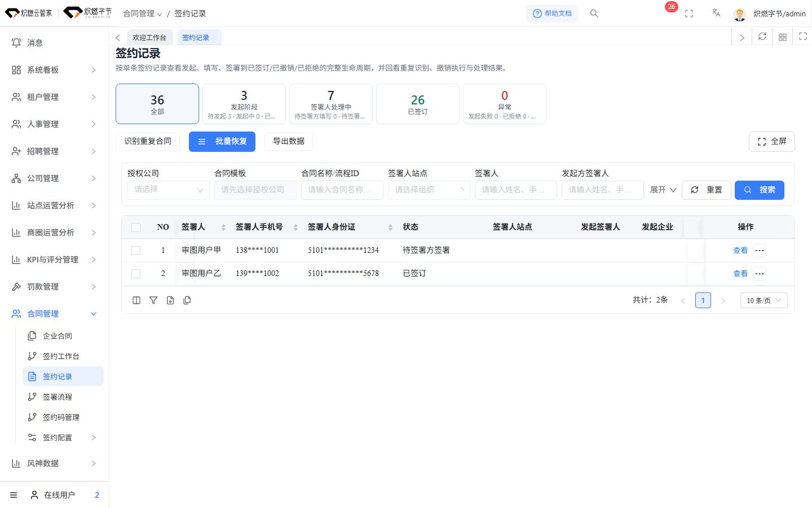Click the 批量恢复 button

pyautogui.click(x=222, y=142)
